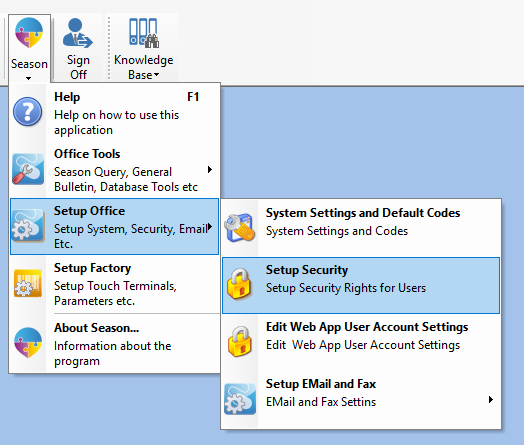Screen dimensions: 524x445
Task: Select the Setup Factory menu item
Action: 114,284
